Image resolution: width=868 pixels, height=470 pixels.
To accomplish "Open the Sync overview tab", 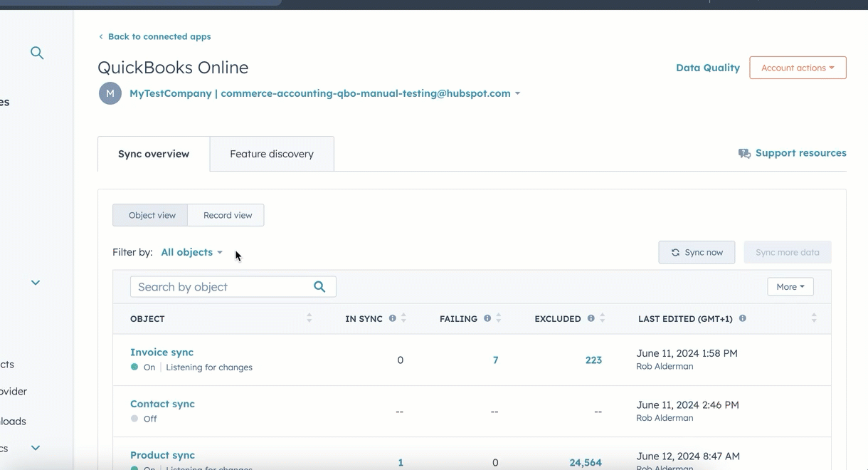I will 154,154.
